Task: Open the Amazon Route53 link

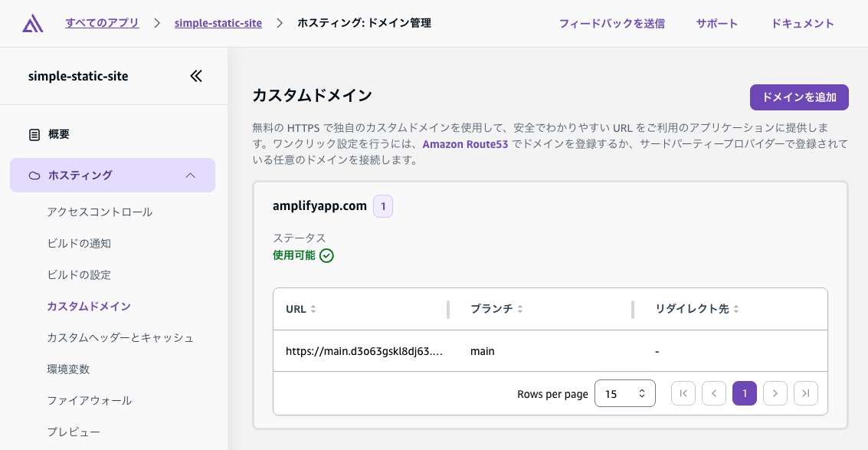Action: click(465, 144)
